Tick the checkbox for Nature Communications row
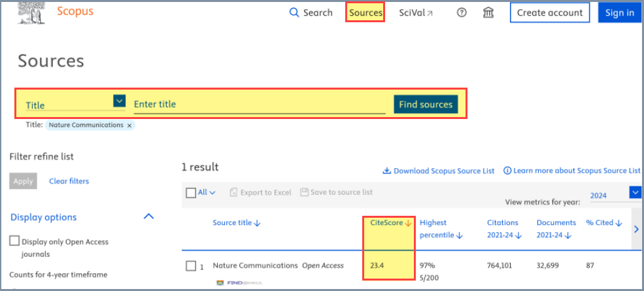 click(x=191, y=265)
